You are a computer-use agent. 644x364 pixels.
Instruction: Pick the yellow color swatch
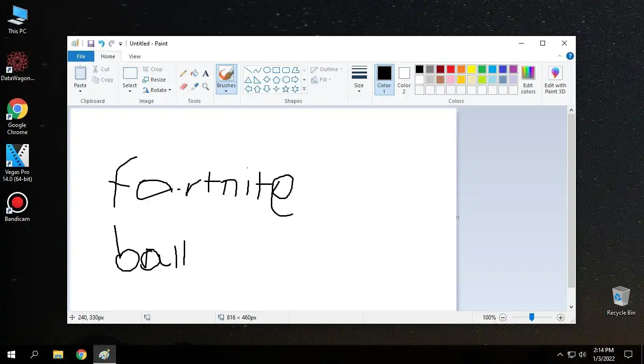pos(472,69)
